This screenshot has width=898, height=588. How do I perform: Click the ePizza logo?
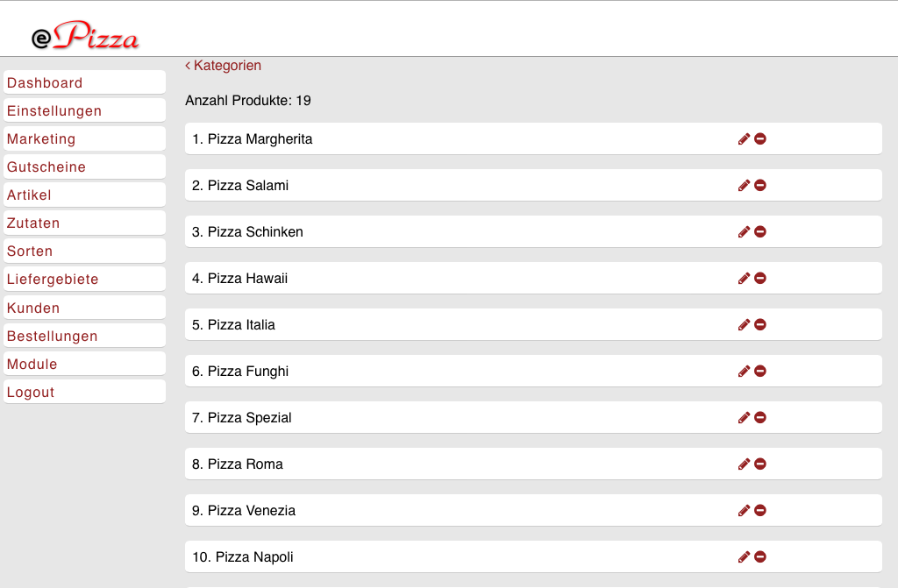click(85, 37)
